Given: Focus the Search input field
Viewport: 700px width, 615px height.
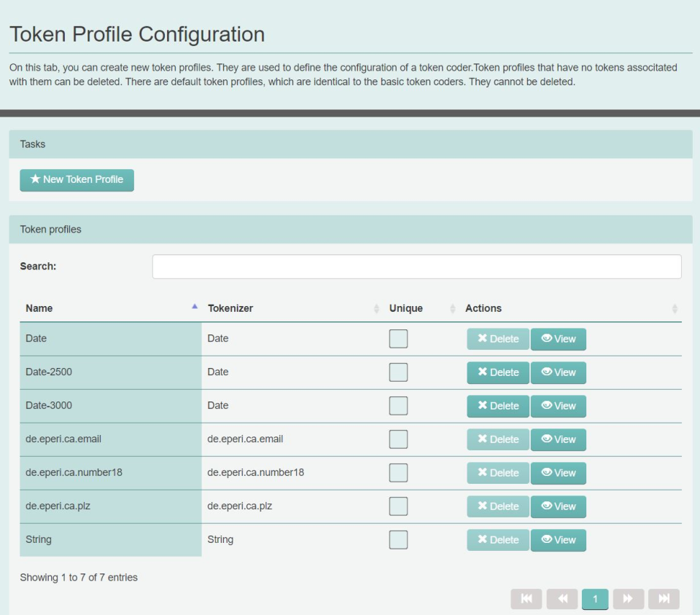Looking at the screenshot, I should click(x=416, y=267).
